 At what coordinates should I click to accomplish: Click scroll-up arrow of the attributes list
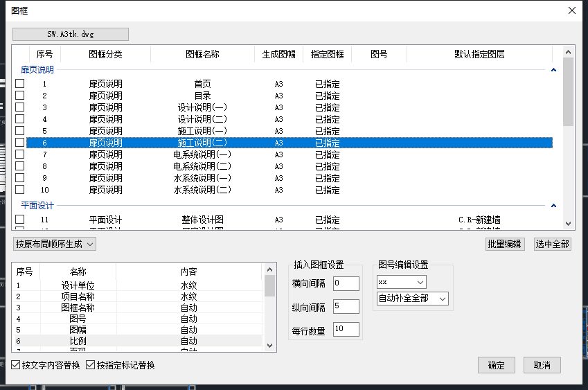click(x=269, y=269)
